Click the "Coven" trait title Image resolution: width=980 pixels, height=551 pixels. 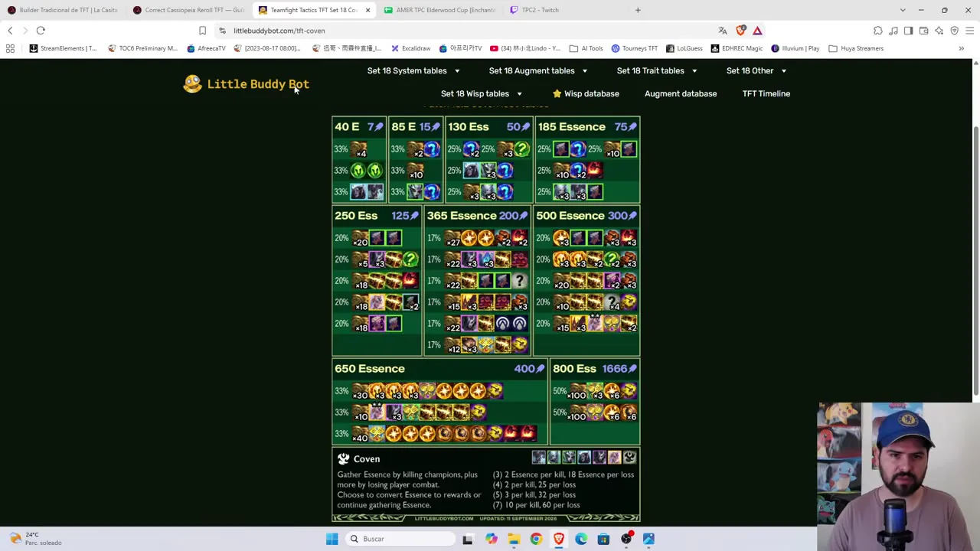pyautogui.click(x=367, y=459)
